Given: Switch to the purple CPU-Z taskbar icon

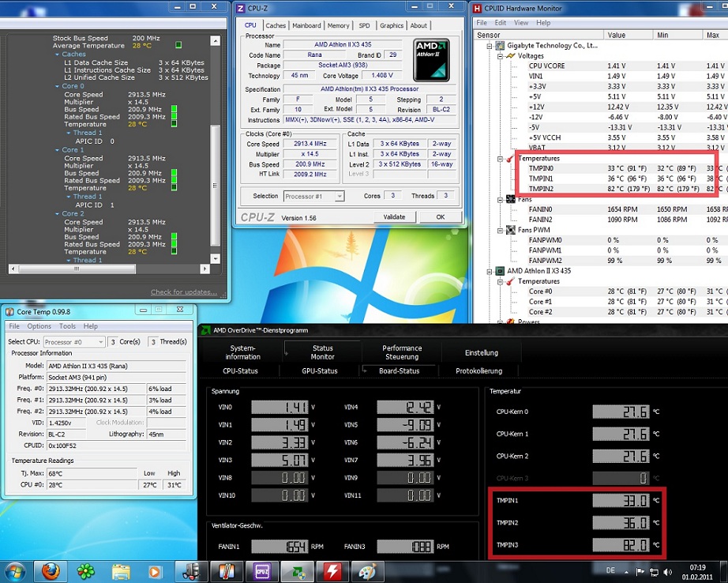Looking at the screenshot, I should [x=262, y=571].
